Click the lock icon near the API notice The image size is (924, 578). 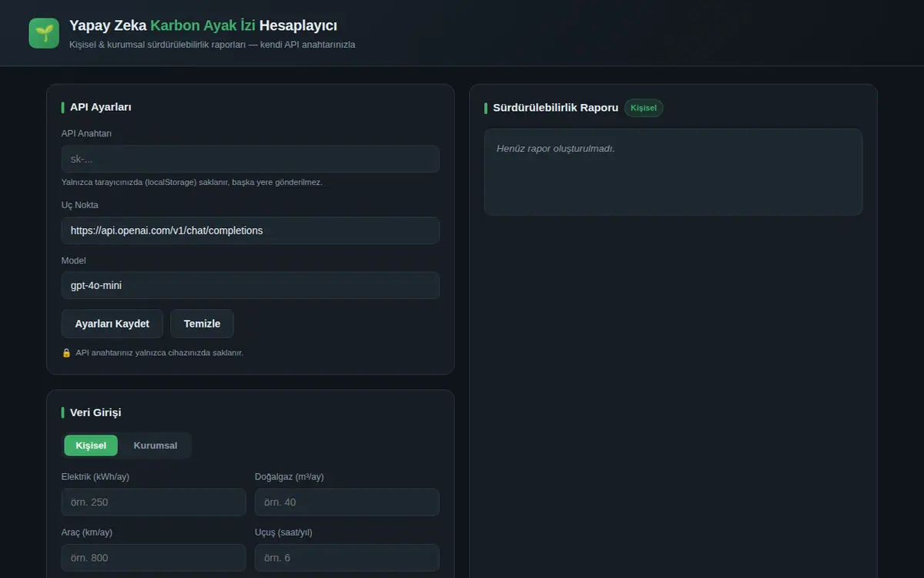66,353
